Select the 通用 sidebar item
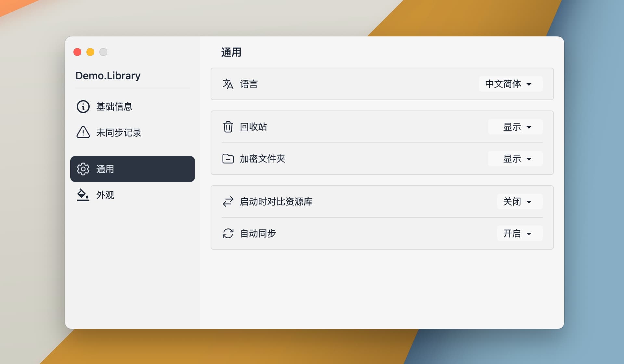624x364 pixels. (133, 169)
